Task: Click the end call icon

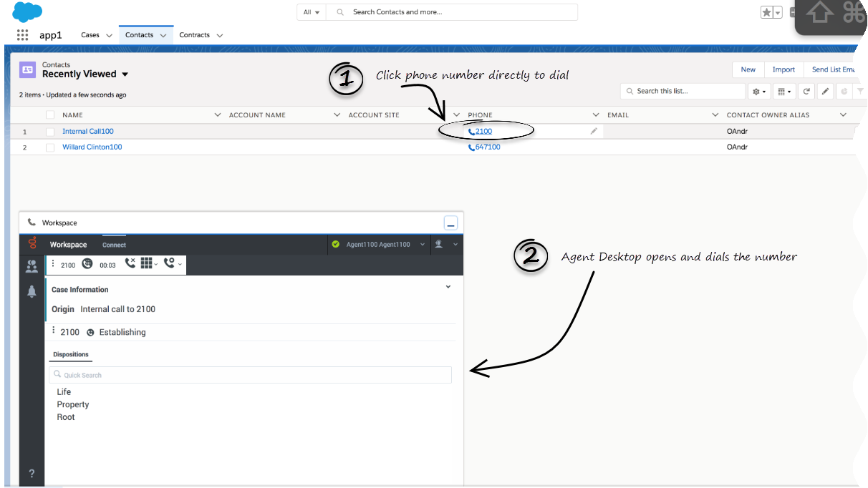Action: coord(130,263)
